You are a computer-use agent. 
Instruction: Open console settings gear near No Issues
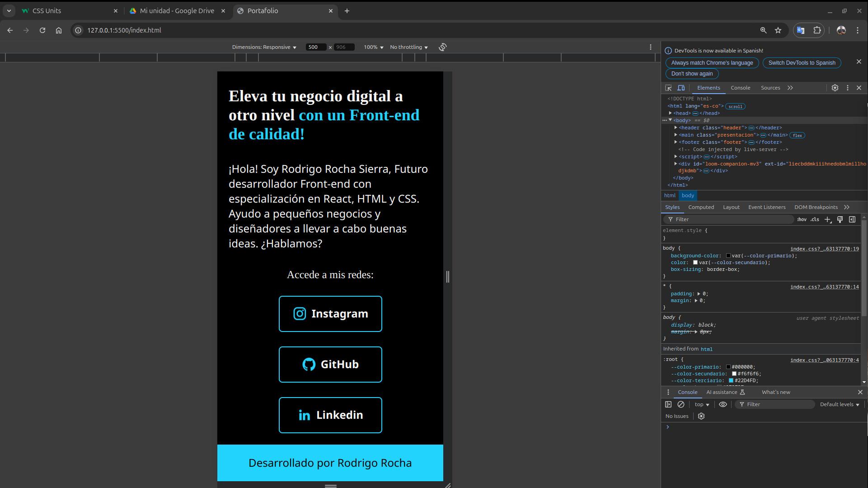701,416
